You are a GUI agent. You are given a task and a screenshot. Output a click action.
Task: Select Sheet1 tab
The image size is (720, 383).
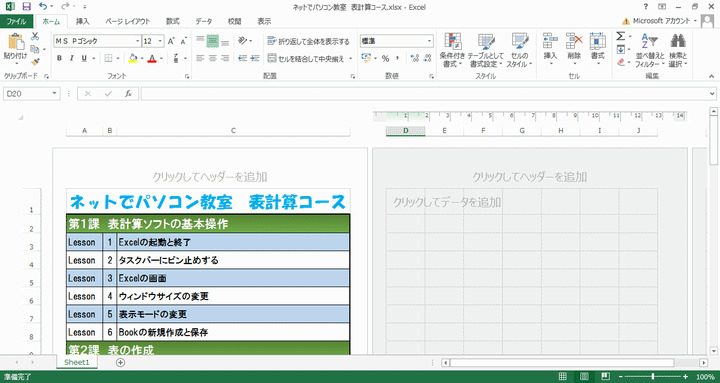point(77,362)
